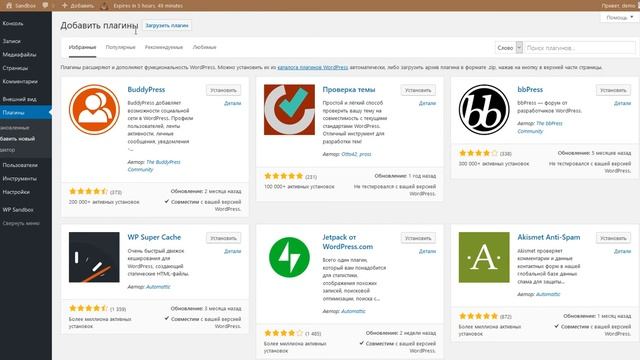Click the WP Super Cache plugin icon

tap(94, 257)
